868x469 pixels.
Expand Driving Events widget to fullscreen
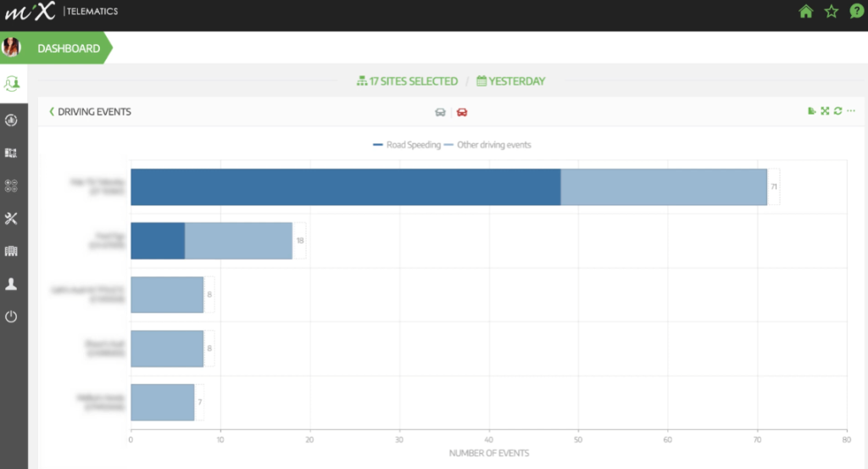click(825, 111)
